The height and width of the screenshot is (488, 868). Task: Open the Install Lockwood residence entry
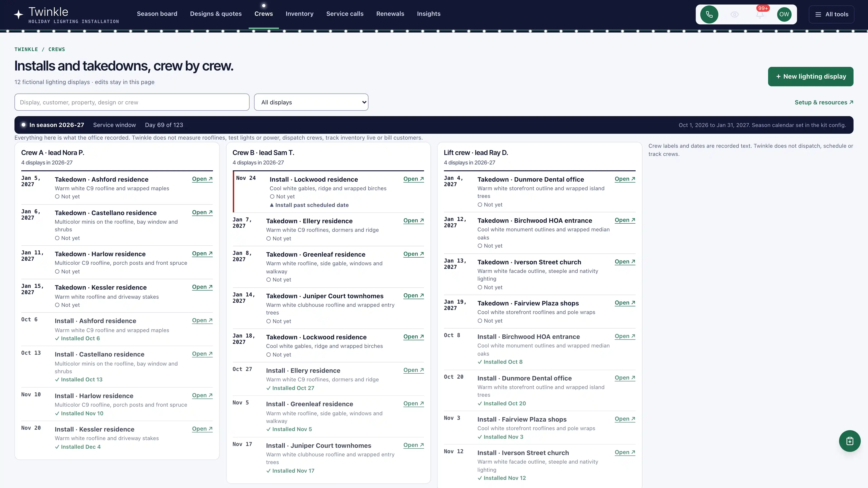click(x=413, y=179)
